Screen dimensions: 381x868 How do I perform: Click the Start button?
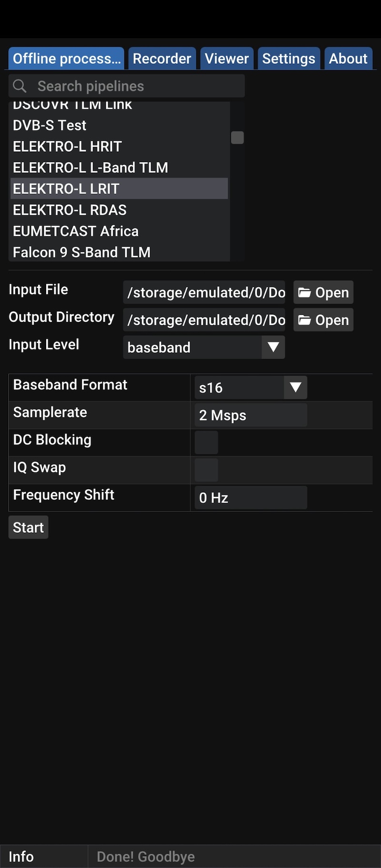28,528
